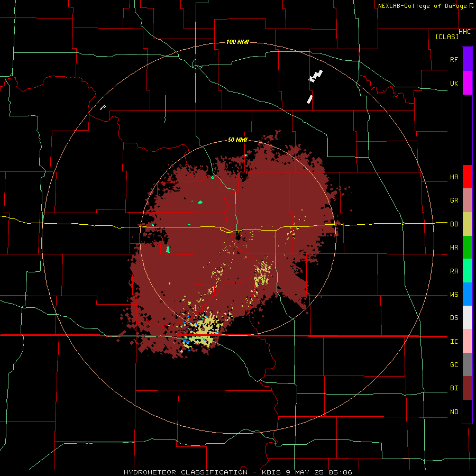Pick the RA light green swatch
The image size is (476, 476).
[467, 271]
